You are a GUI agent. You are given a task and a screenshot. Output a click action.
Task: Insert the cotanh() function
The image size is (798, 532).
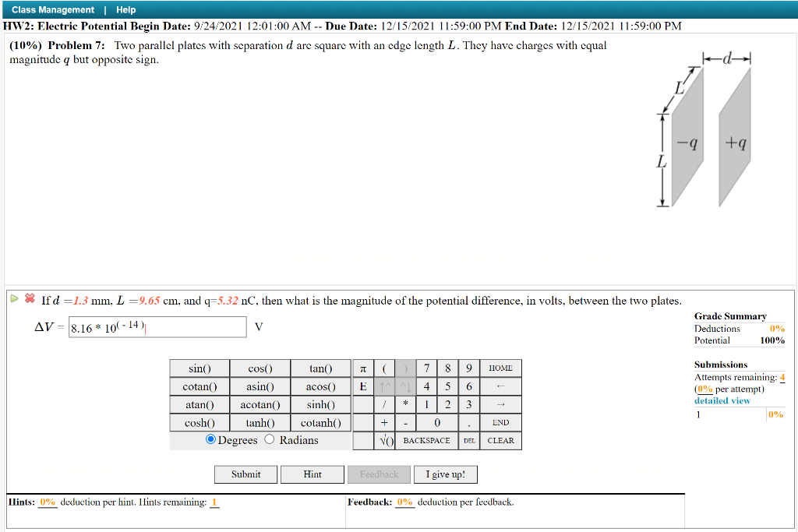tap(320, 423)
